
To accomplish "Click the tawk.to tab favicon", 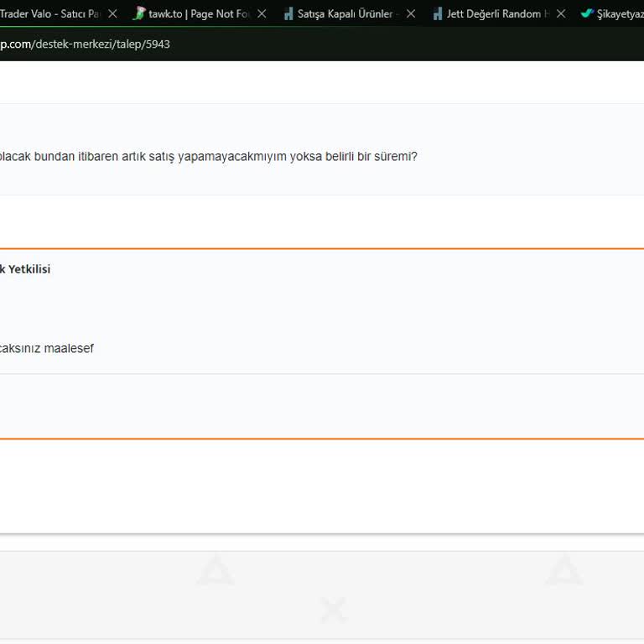I will coord(139,13).
